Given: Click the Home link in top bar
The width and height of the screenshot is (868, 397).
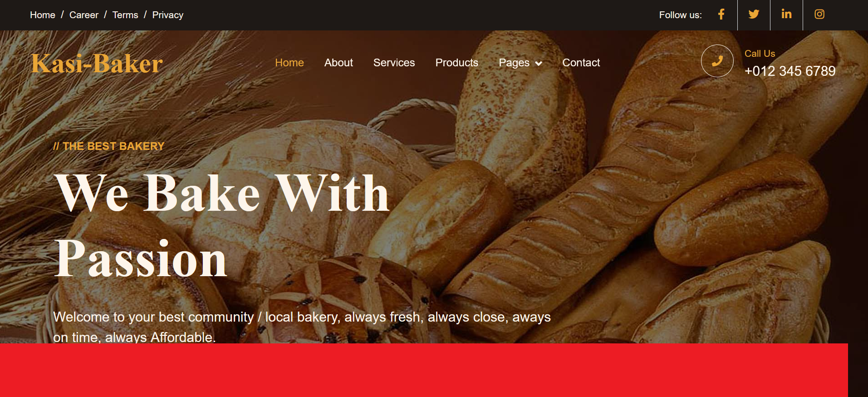Looking at the screenshot, I should 43,15.
